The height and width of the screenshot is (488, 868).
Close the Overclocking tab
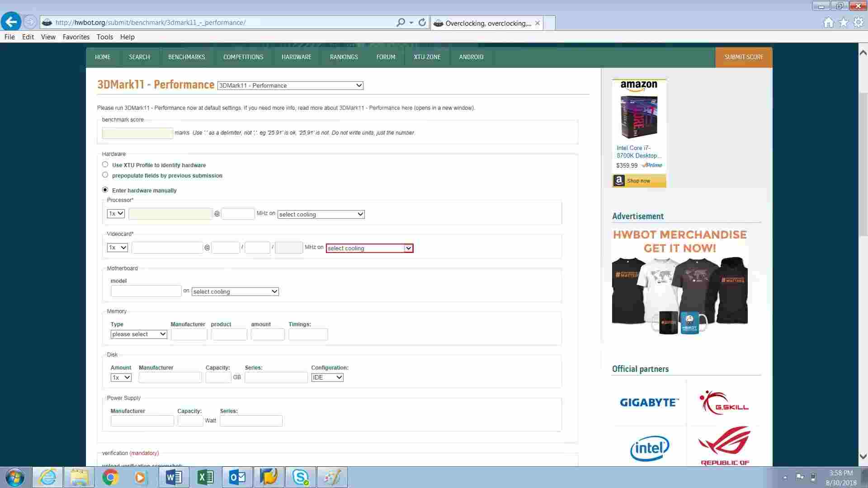(x=537, y=23)
